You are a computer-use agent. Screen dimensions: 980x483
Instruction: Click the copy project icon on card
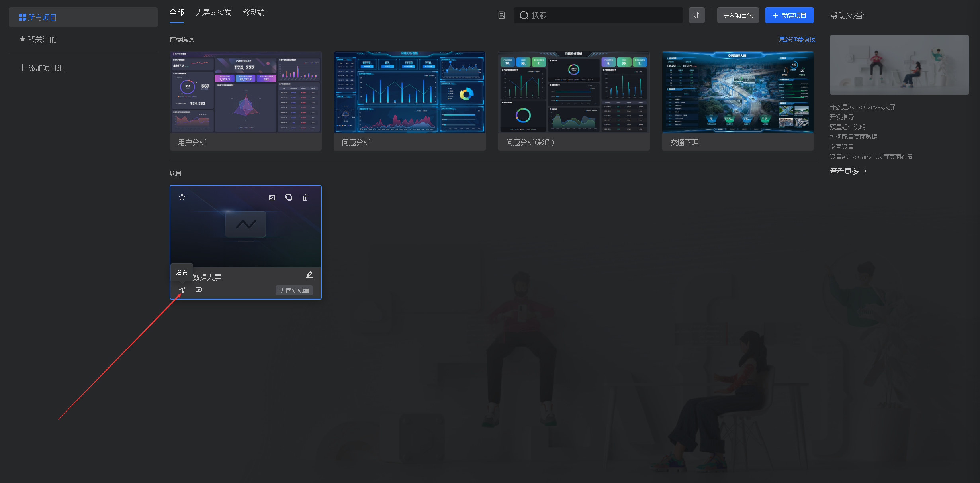289,198
